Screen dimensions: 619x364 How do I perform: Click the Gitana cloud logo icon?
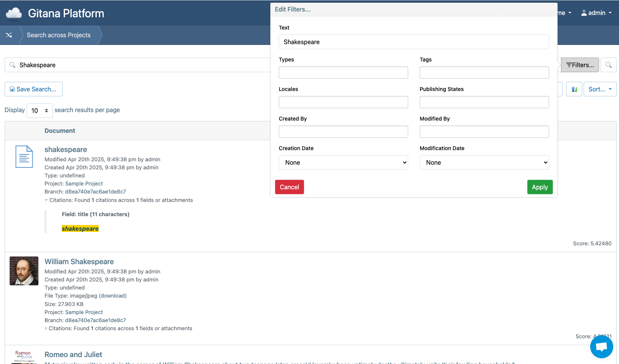pyautogui.click(x=14, y=13)
